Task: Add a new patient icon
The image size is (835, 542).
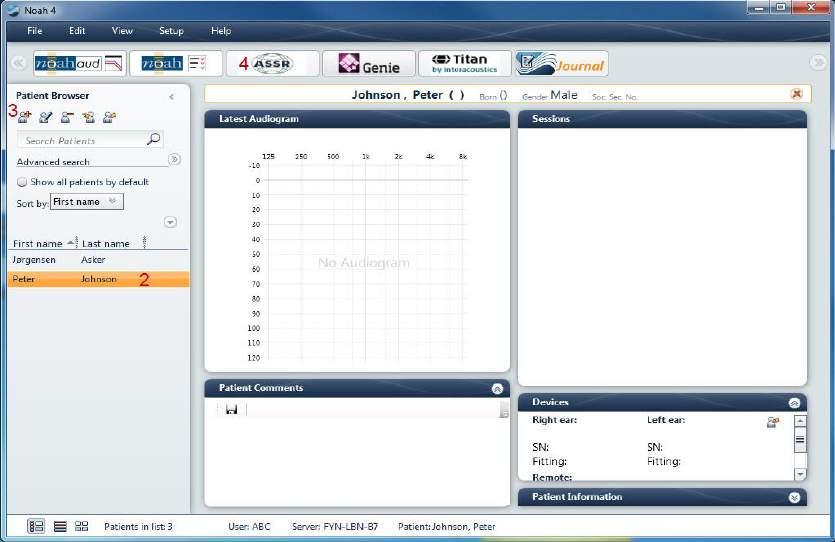Action: click(24, 117)
